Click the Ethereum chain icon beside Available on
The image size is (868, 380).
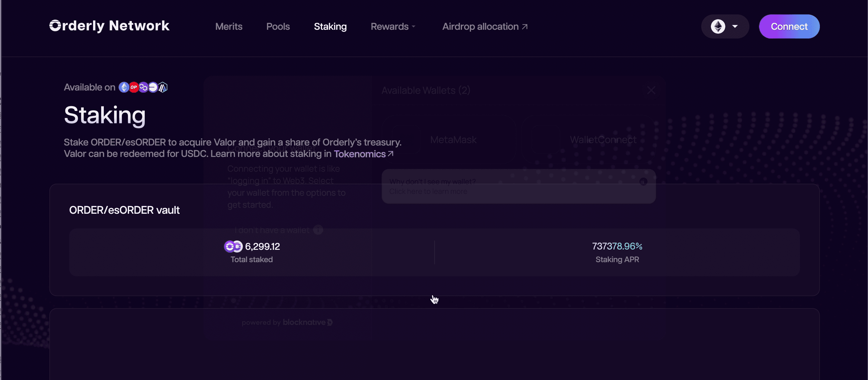pos(124,87)
